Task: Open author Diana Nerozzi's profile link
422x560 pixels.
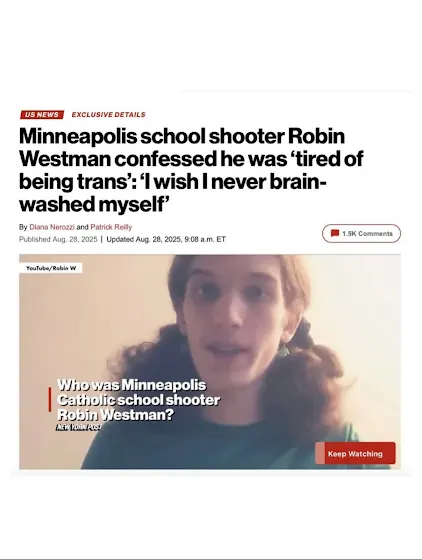Action: [52, 227]
